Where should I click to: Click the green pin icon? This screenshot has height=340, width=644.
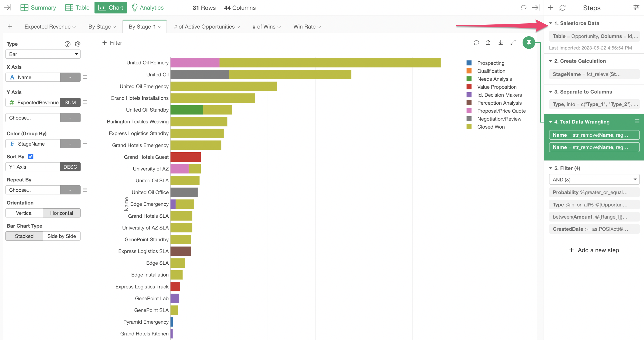point(529,43)
